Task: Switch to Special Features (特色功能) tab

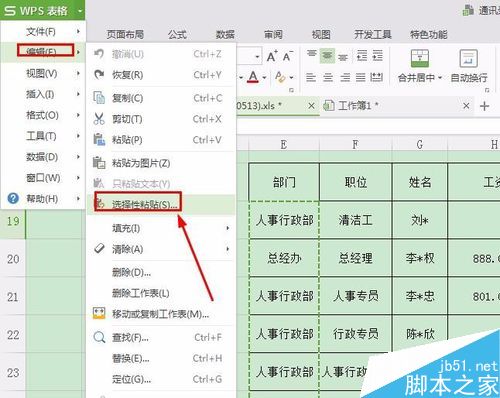Action: tap(429, 34)
